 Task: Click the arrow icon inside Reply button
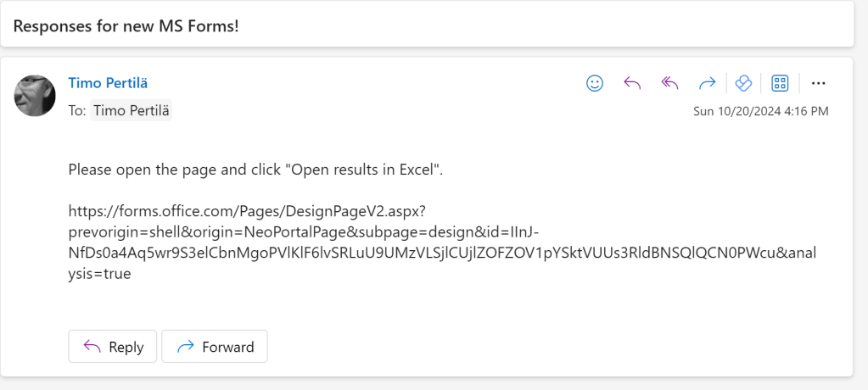92,347
